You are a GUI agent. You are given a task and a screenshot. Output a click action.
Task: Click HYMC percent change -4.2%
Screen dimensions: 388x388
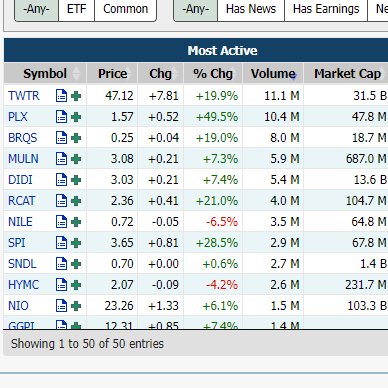tap(222, 285)
